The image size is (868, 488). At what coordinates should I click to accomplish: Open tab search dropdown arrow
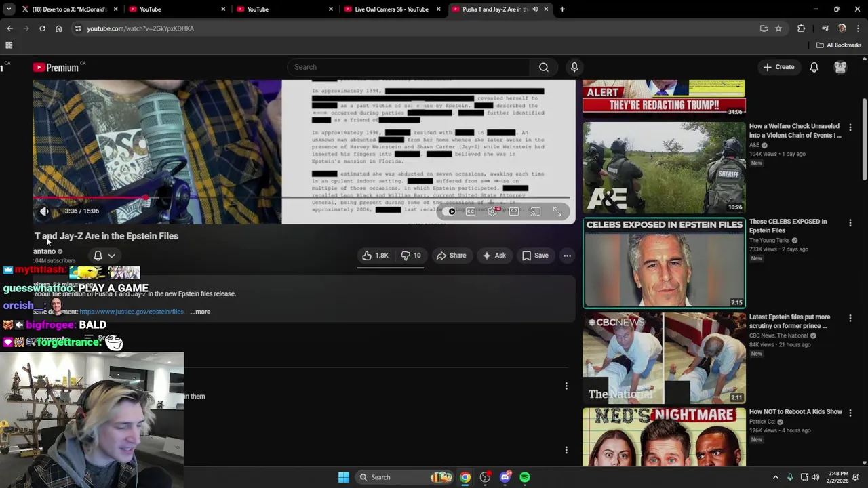coord(8,9)
